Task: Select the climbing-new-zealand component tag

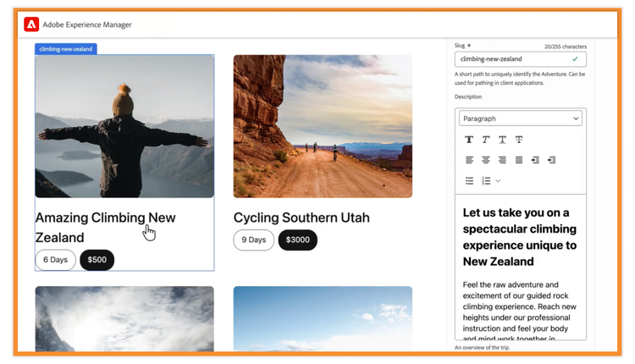Action: click(66, 49)
